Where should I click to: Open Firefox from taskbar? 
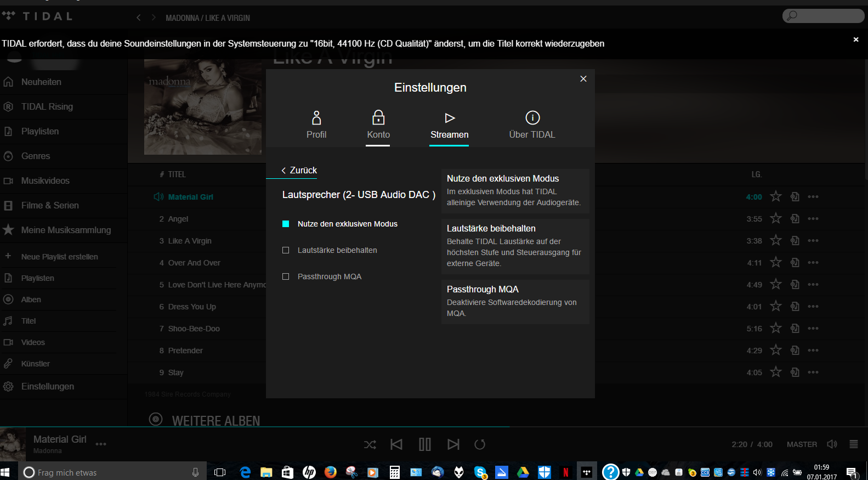point(330,472)
